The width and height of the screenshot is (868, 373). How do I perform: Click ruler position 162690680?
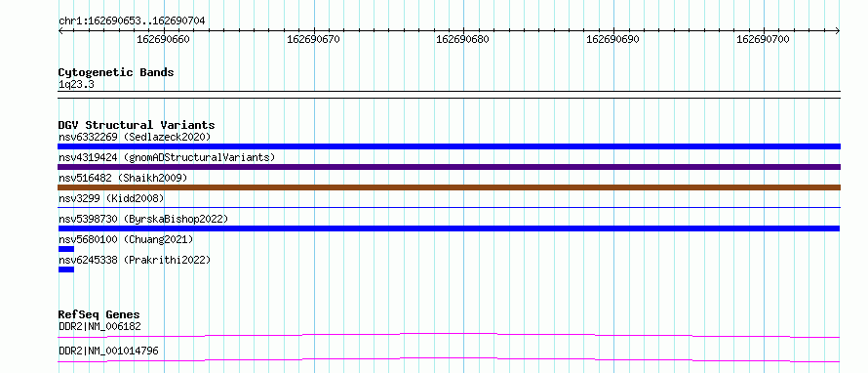pos(463,39)
